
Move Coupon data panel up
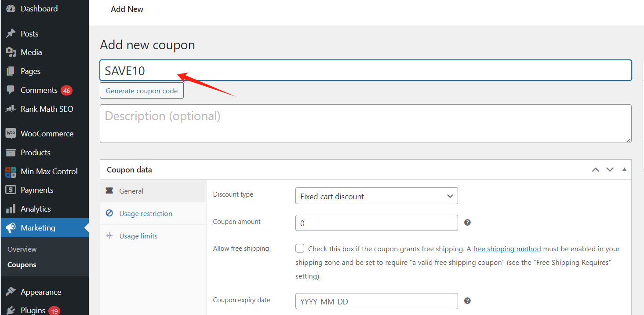coord(596,170)
